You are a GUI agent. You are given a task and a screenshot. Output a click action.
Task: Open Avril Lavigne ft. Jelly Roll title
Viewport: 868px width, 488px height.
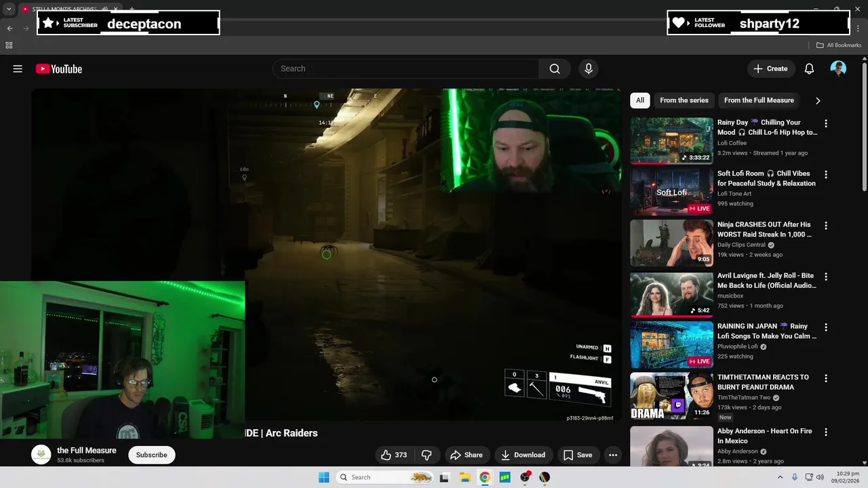point(766,281)
